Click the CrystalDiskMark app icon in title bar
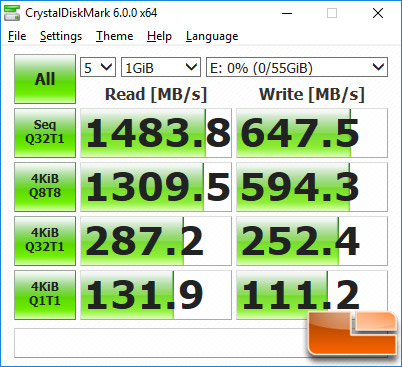 (12, 13)
